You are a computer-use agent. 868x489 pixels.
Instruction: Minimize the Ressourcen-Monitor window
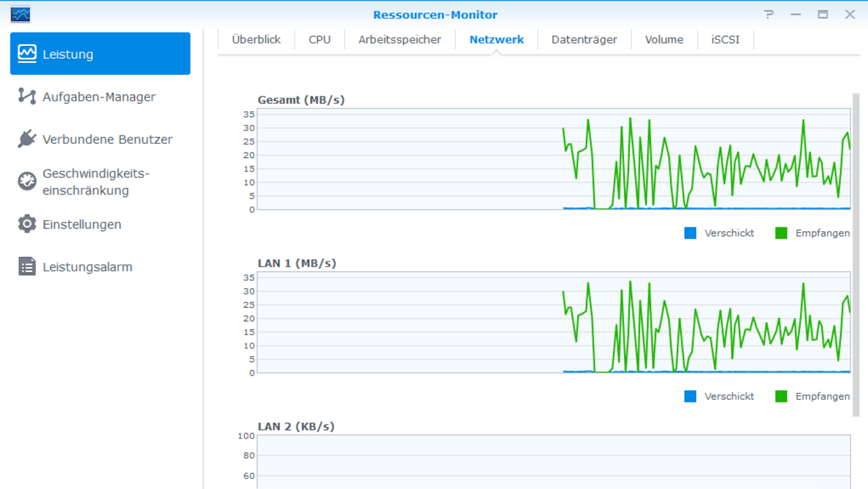(795, 14)
